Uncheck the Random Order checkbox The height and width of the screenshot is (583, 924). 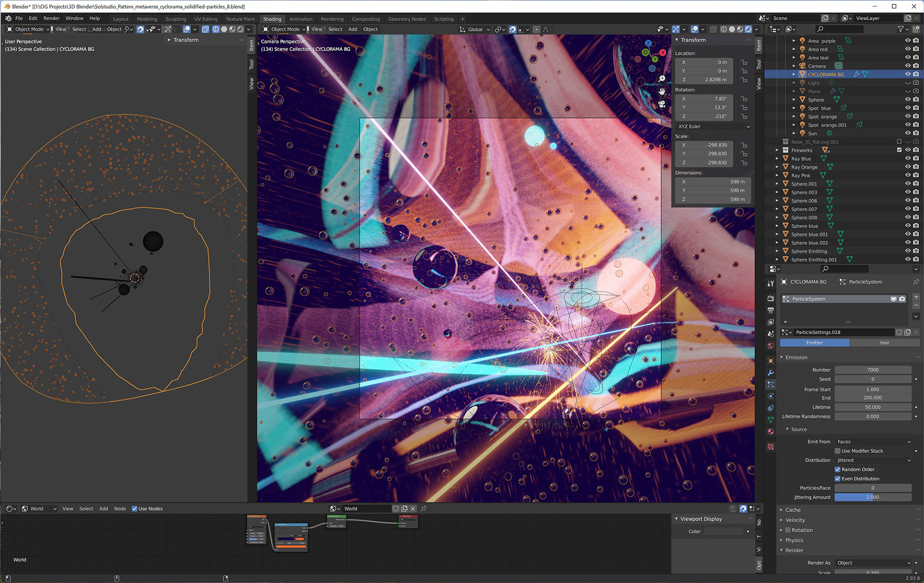click(x=837, y=469)
